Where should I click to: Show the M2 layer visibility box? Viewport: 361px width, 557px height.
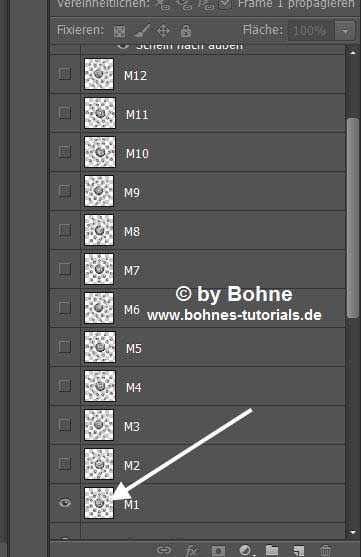click(65, 464)
